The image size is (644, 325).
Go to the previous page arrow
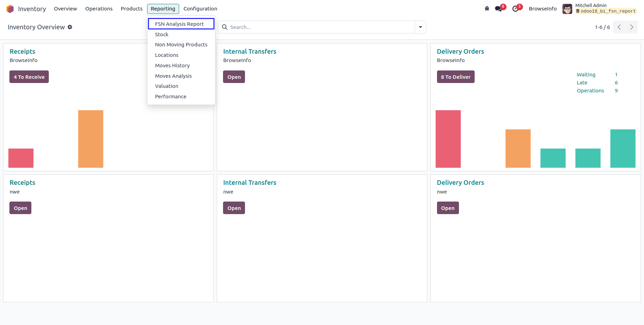pyautogui.click(x=619, y=27)
